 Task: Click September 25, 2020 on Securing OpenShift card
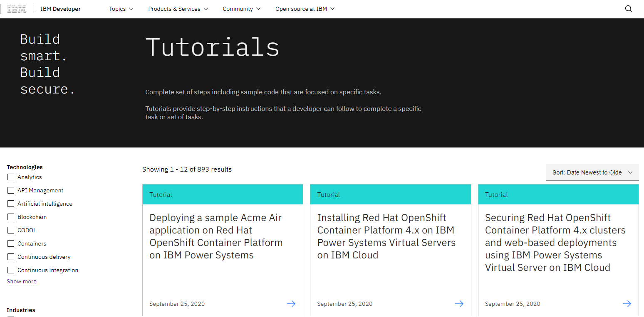click(x=513, y=304)
